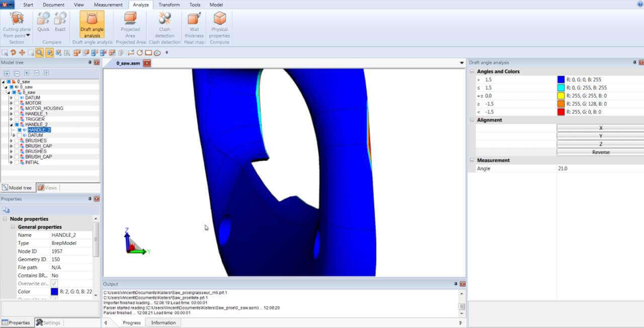The height and width of the screenshot is (328, 644).
Task: Click the red swatch for angle < -1.5
Action: tap(561, 112)
